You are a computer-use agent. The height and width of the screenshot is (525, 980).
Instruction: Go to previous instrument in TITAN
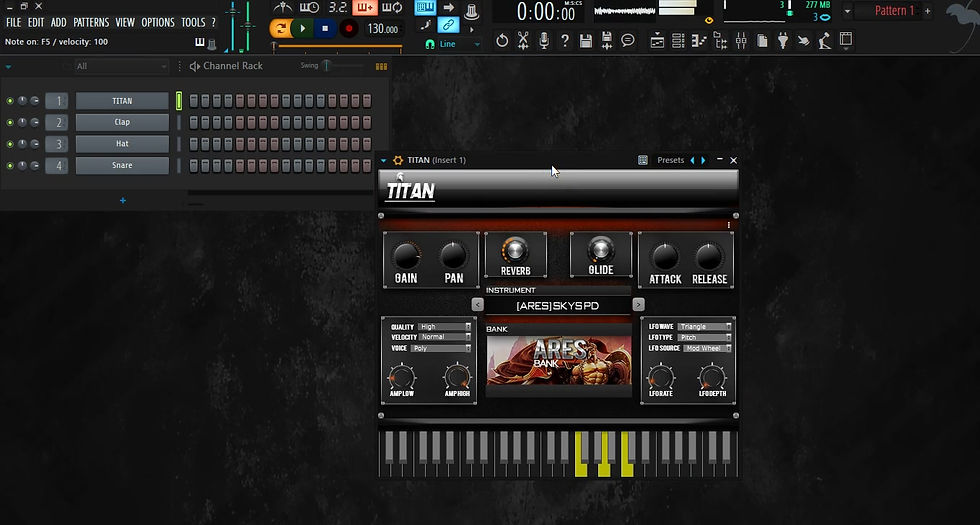(x=478, y=305)
